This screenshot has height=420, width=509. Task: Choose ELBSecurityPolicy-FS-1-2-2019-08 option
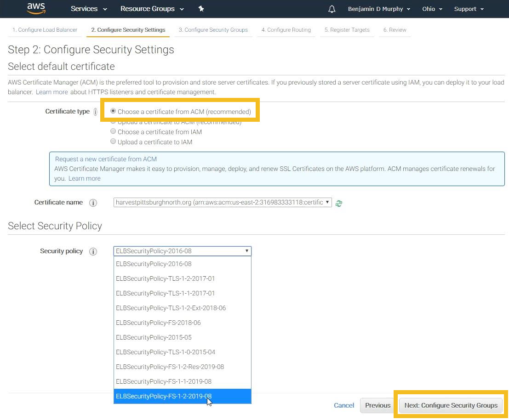tap(183, 396)
